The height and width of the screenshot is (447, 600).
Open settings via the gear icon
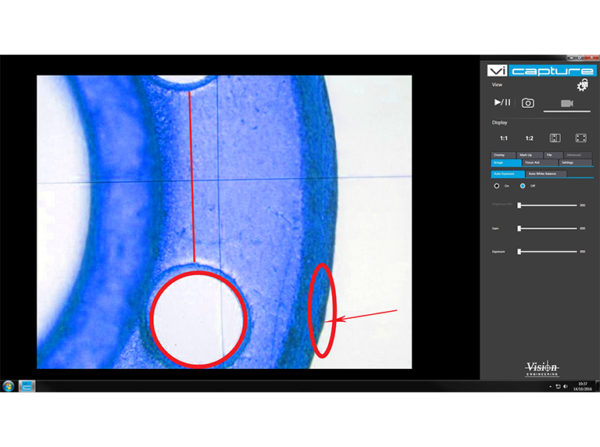(582, 87)
